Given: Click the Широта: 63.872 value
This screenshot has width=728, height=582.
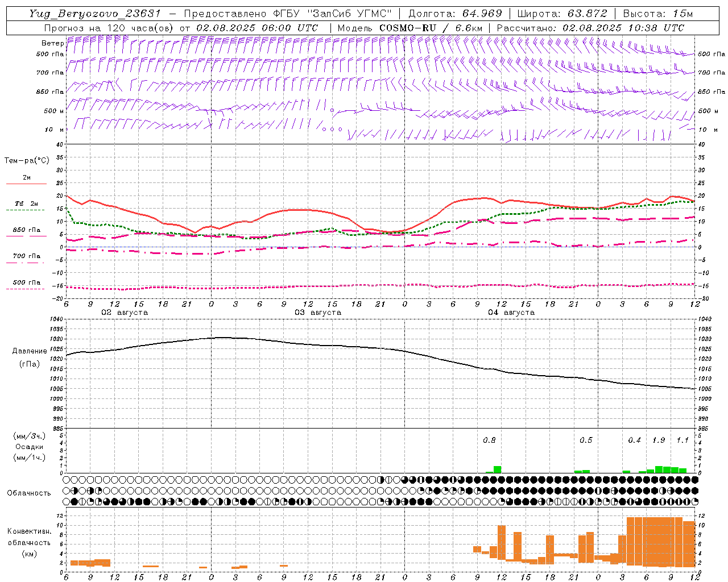Looking at the screenshot, I should point(562,14).
